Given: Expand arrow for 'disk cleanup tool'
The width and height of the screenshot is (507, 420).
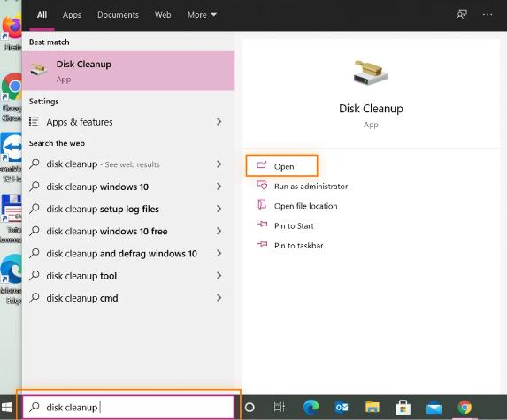Looking at the screenshot, I should 219,276.
